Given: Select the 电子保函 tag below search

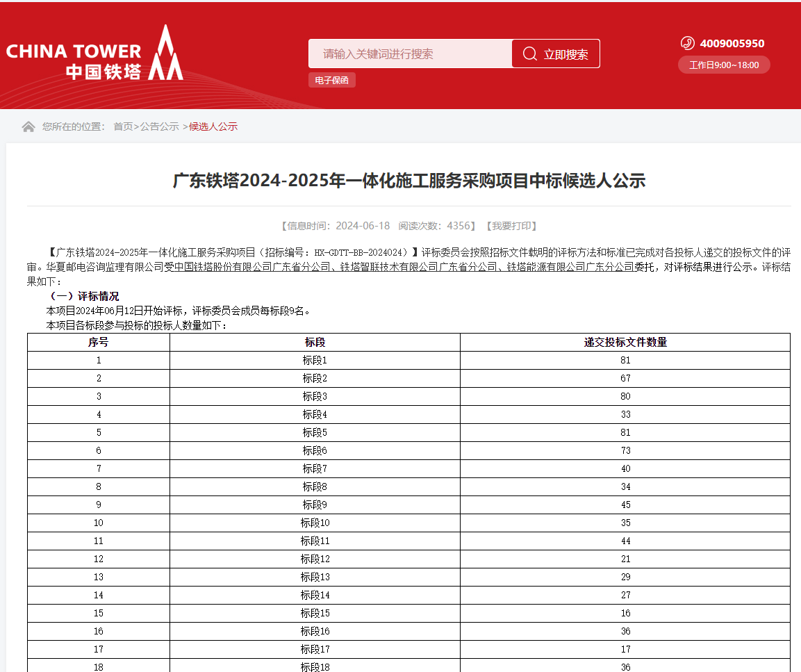Looking at the screenshot, I should point(331,81).
